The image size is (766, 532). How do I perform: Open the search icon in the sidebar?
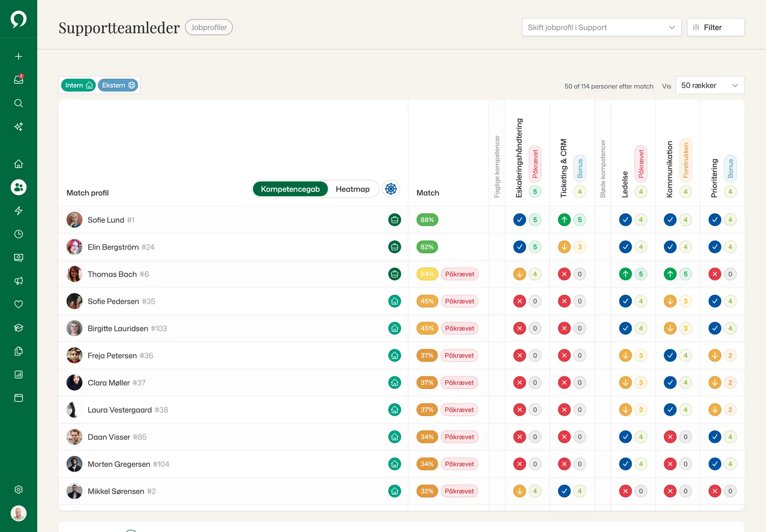click(19, 103)
